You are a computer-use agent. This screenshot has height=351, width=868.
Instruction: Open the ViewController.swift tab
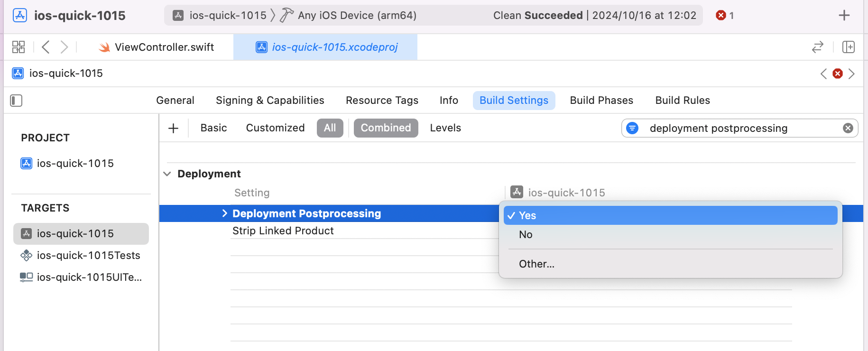point(164,47)
